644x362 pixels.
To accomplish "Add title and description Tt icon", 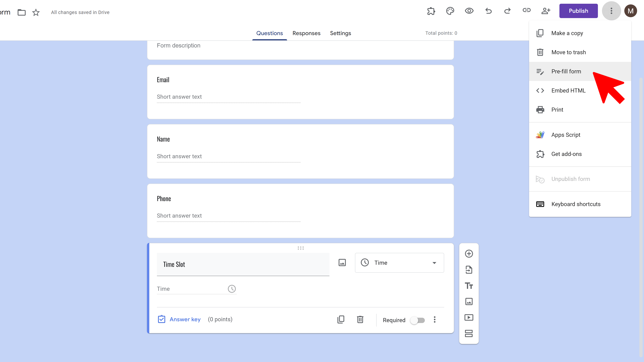I will point(469,286).
